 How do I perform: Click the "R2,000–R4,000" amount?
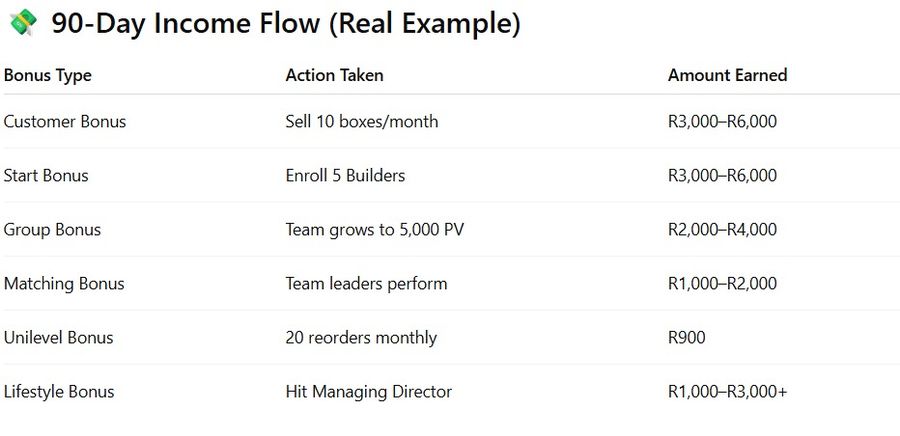(722, 230)
